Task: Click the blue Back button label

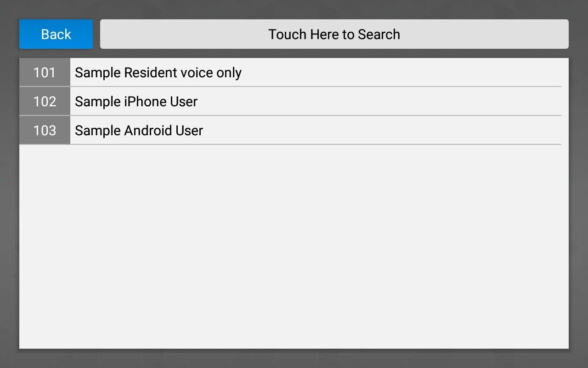Action: point(56,34)
